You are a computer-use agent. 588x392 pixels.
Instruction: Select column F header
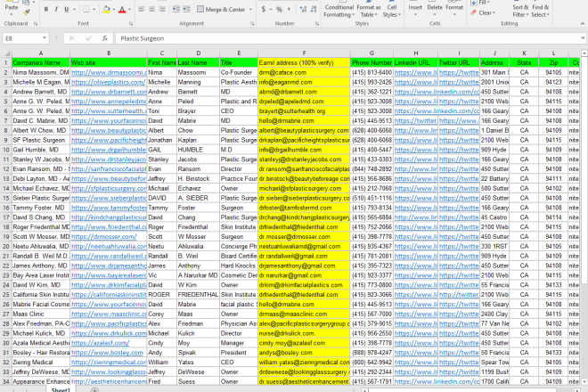pos(304,53)
